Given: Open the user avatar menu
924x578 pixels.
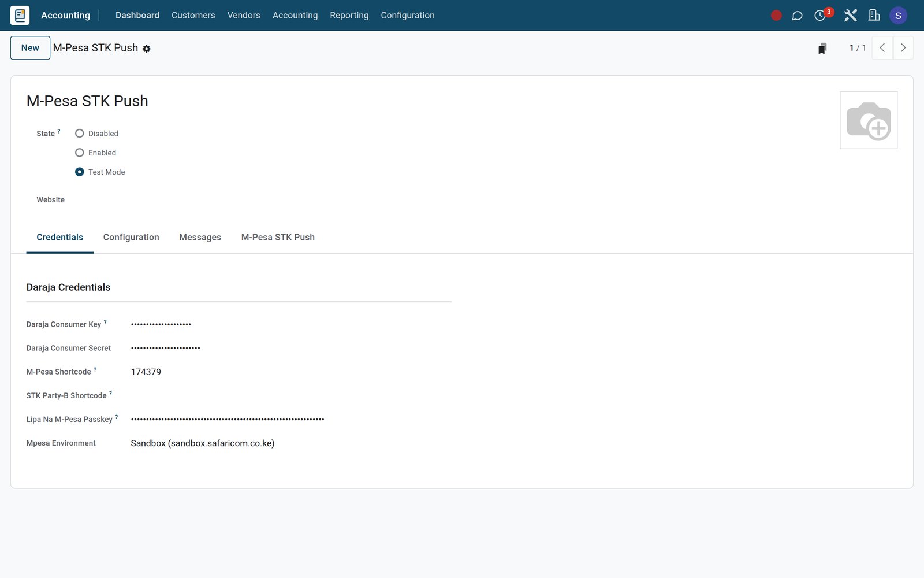Looking at the screenshot, I should 898,16.
